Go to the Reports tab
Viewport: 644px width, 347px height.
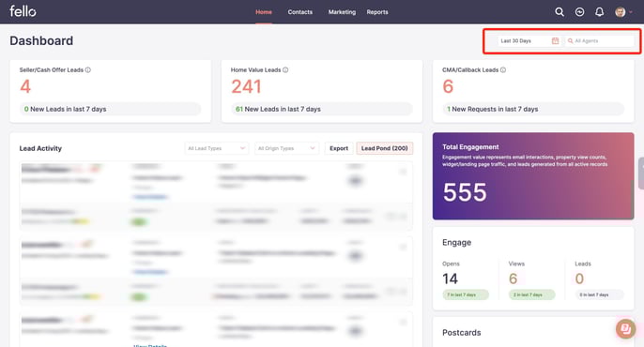(377, 12)
